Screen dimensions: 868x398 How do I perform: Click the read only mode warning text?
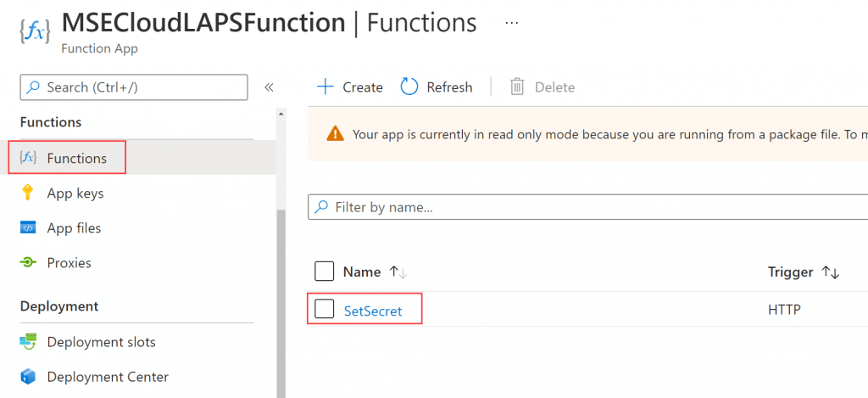point(610,134)
